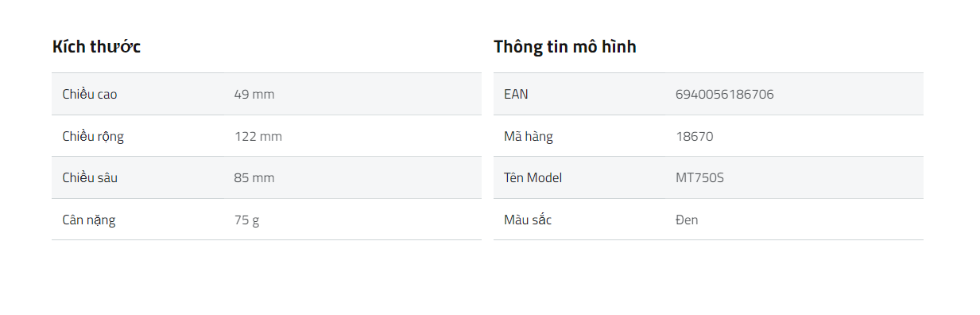Click the Cân nặng row label
Screen dimensions: 980x315
tap(89, 220)
